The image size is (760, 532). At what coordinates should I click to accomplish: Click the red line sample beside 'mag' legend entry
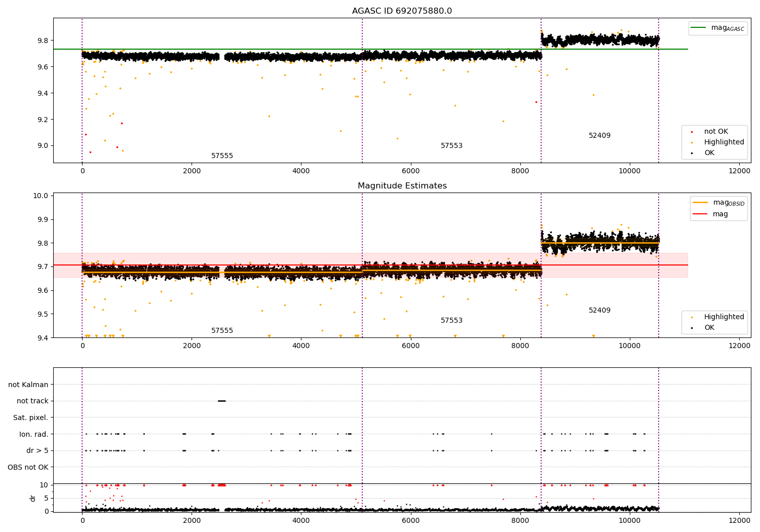[700, 214]
